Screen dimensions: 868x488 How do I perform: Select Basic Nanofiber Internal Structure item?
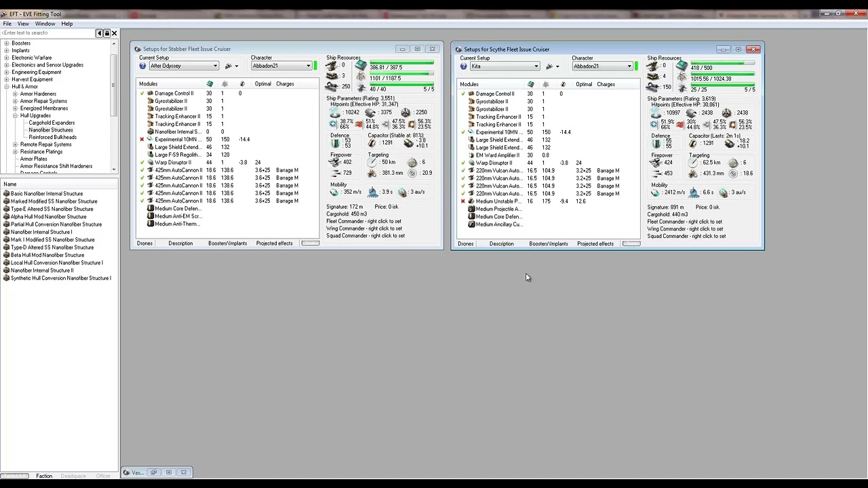tap(47, 194)
